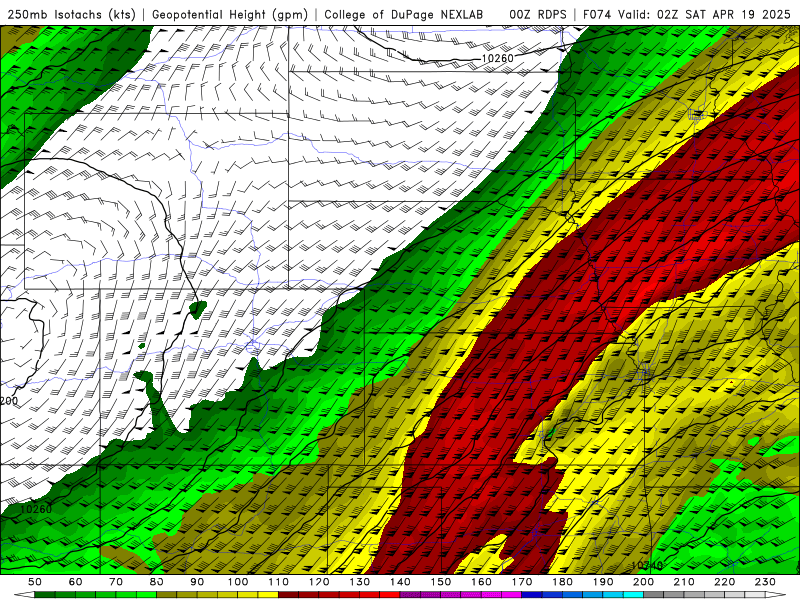The image size is (800, 600).
Task: Click the legend value 90
Action: 197,582
